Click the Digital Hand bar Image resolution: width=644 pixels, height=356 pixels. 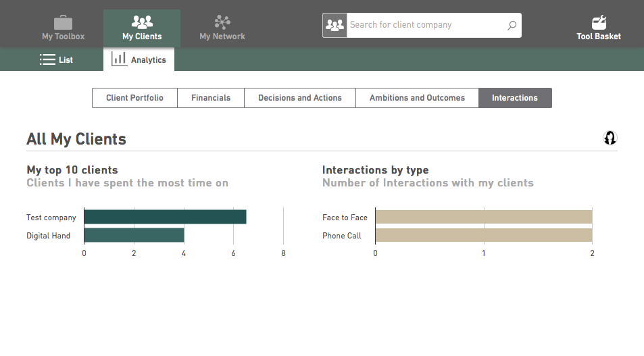pos(134,235)
